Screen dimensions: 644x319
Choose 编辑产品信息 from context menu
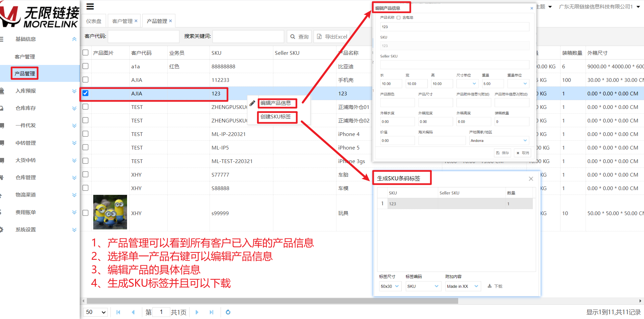(x=276, y=103)
